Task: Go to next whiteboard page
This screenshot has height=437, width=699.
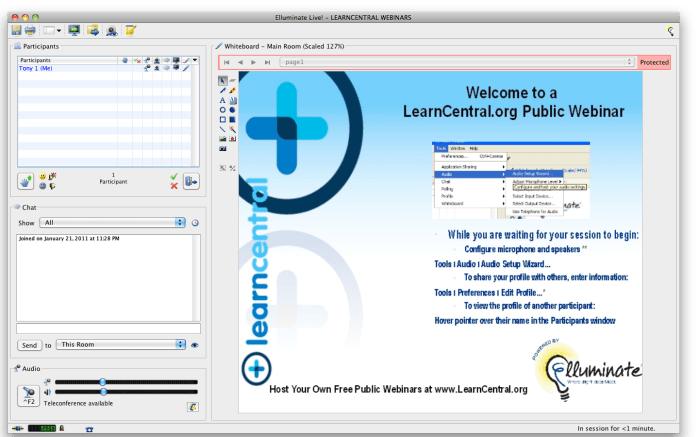Action: (x=252, y=62)
